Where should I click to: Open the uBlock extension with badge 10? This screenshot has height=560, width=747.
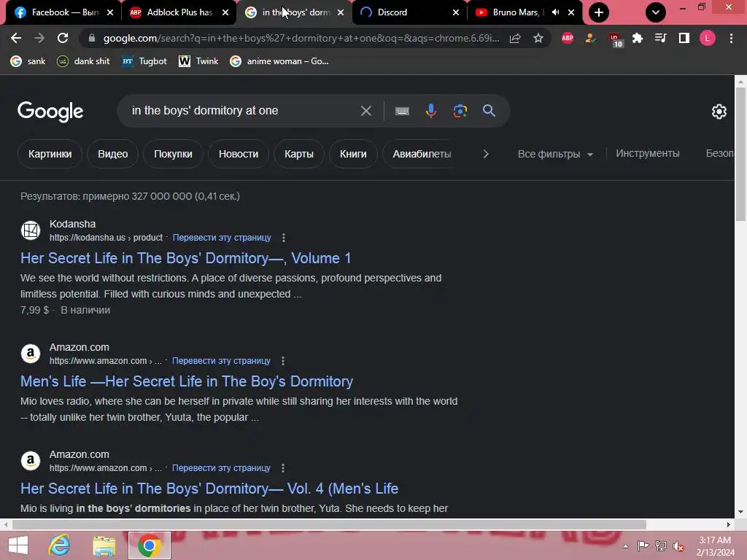615,39
